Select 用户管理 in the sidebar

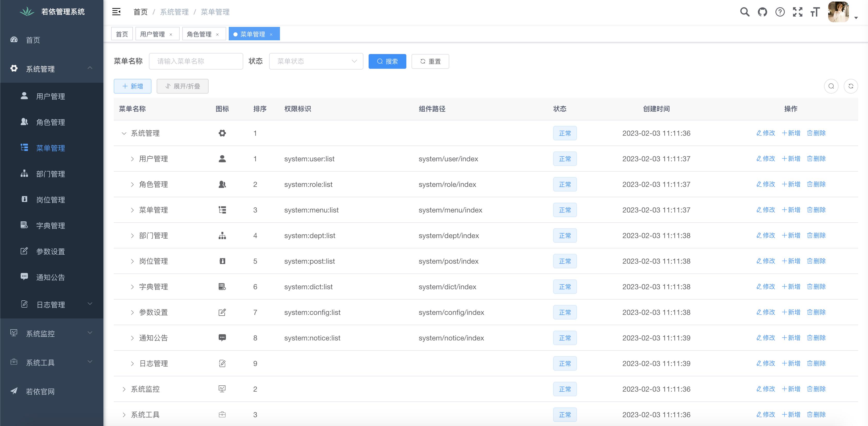51,96
